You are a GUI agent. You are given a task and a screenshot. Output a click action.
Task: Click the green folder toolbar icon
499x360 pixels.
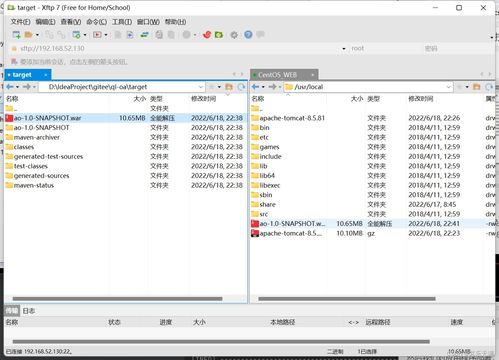coord(219,35)
